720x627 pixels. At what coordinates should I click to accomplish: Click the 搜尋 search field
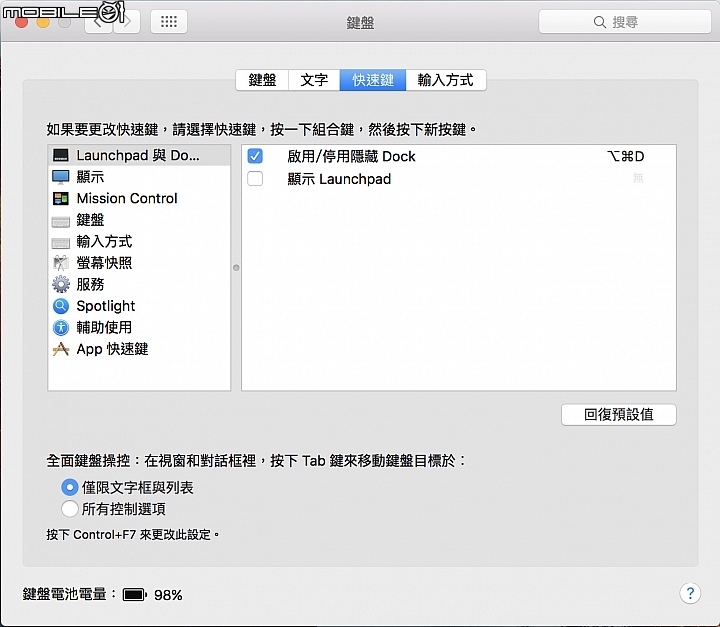624,22
